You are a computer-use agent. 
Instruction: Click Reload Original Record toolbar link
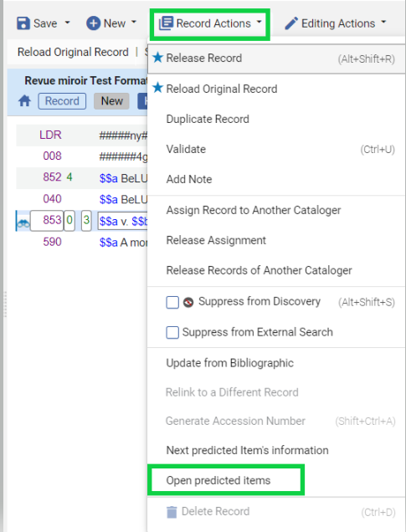point(73,52)
